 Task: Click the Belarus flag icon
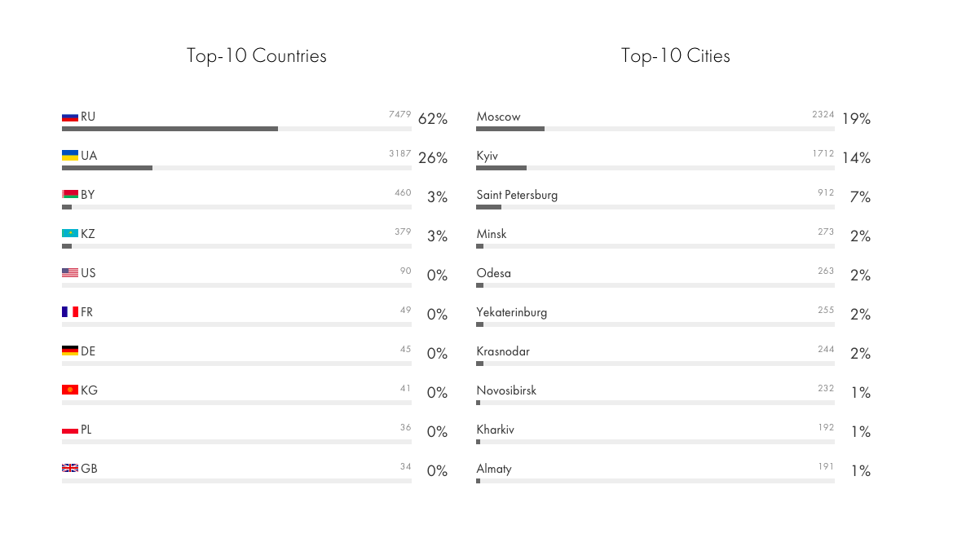coord(70,195)
